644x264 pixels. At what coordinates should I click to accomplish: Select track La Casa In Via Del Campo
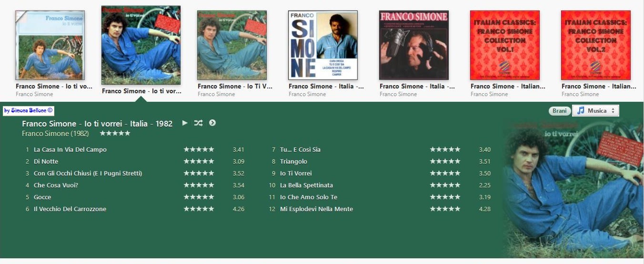(x=70, y=149)
